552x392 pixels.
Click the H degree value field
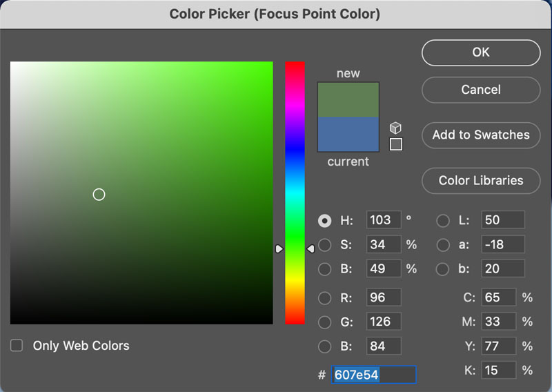coord(383,221)
